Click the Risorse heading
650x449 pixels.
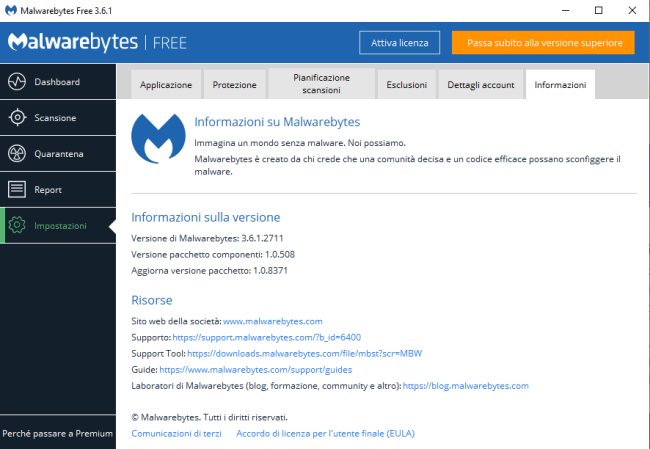click(152, 300)
